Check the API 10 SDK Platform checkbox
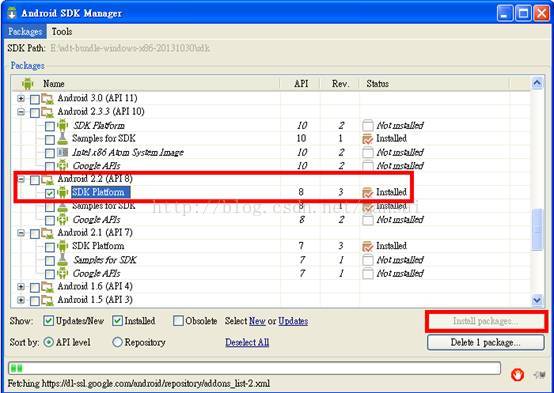Viewport: 554px width, 393px height. 50,126
